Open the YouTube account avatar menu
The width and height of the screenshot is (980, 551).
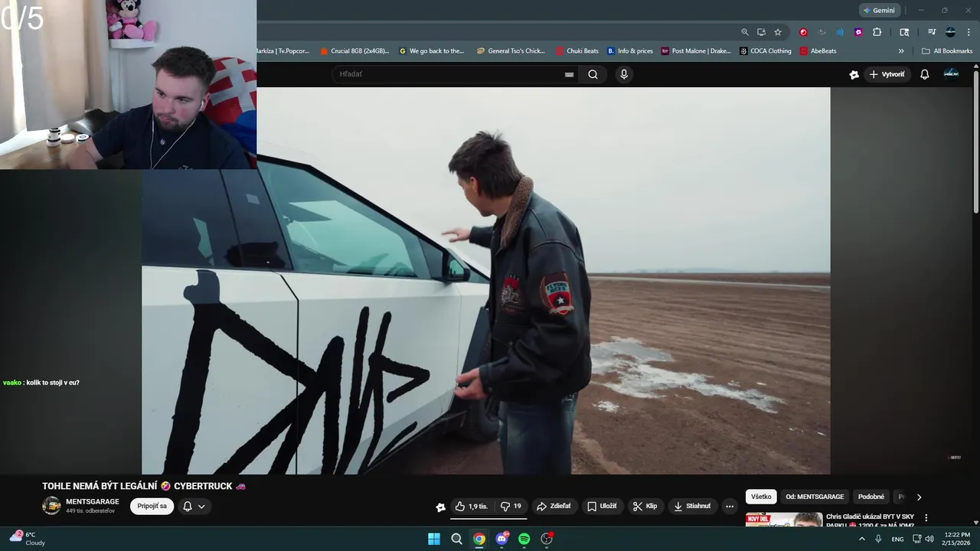(x=951, y=73)
